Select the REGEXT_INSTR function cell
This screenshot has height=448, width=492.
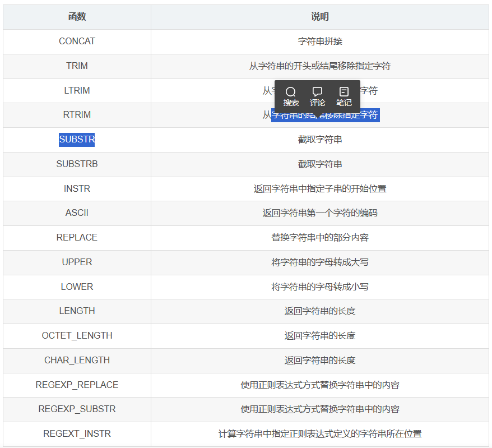[x=77, y=434]
